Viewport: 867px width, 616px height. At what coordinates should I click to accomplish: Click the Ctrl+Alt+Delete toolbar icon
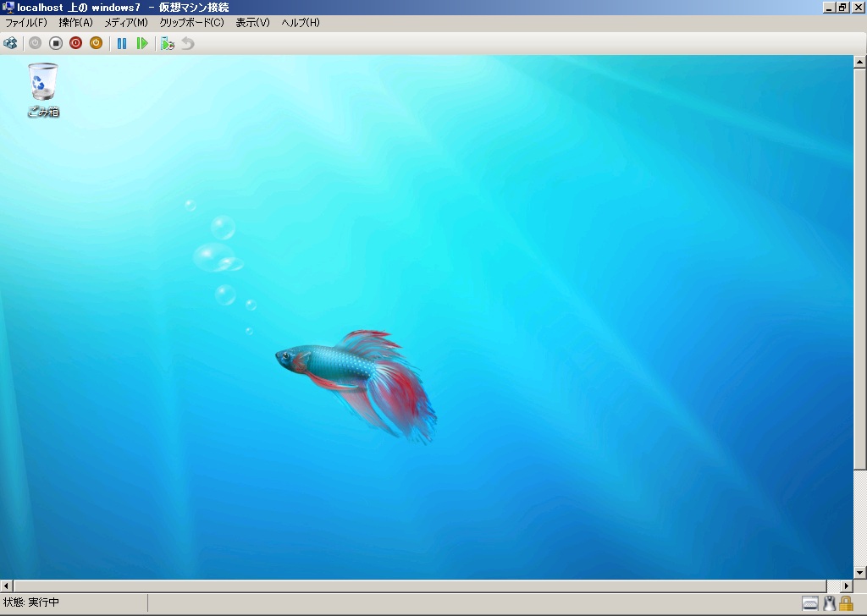point(10,43)
